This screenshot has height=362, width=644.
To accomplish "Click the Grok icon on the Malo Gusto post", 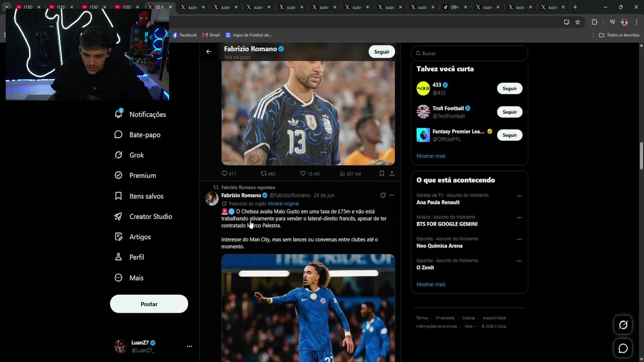I will coord(383,195).
